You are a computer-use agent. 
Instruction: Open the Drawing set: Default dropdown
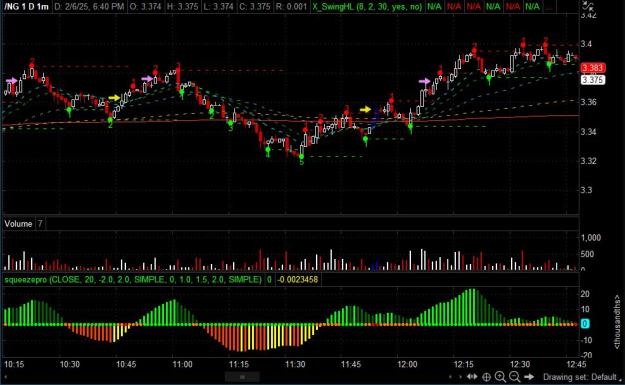tap(582, 377)
